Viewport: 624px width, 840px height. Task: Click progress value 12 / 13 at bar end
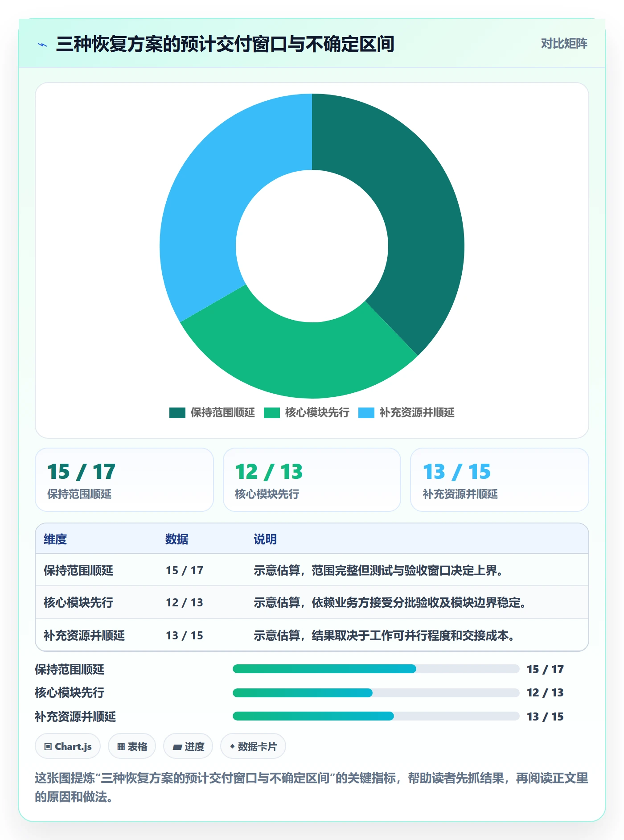(545, 692)
